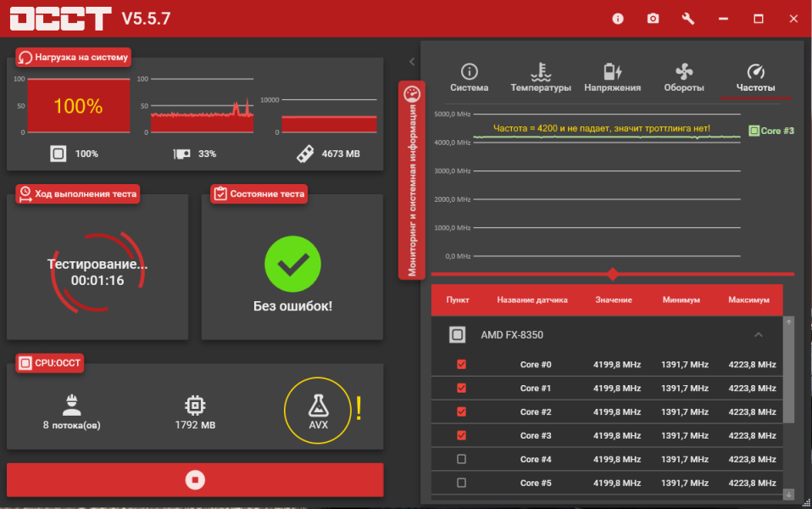812x509 pixels.
Task: Click the Core #3 graph legend swatch
Action: pyautogui.click(x=754, y=131)
